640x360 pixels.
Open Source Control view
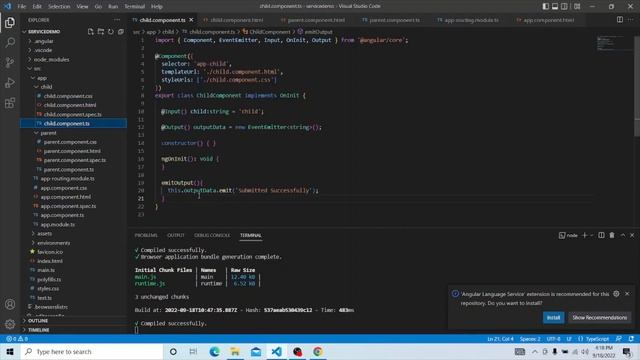10,62
